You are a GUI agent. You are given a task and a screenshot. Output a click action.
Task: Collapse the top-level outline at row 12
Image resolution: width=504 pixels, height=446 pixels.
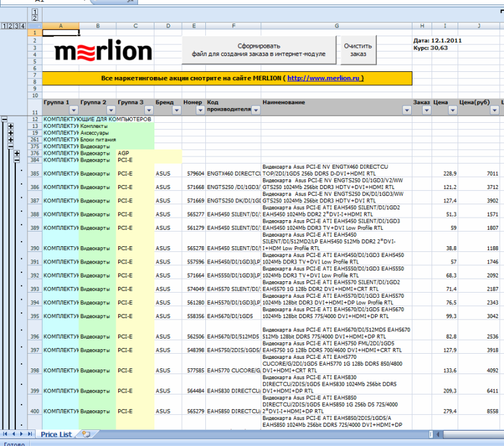[4, 119]
